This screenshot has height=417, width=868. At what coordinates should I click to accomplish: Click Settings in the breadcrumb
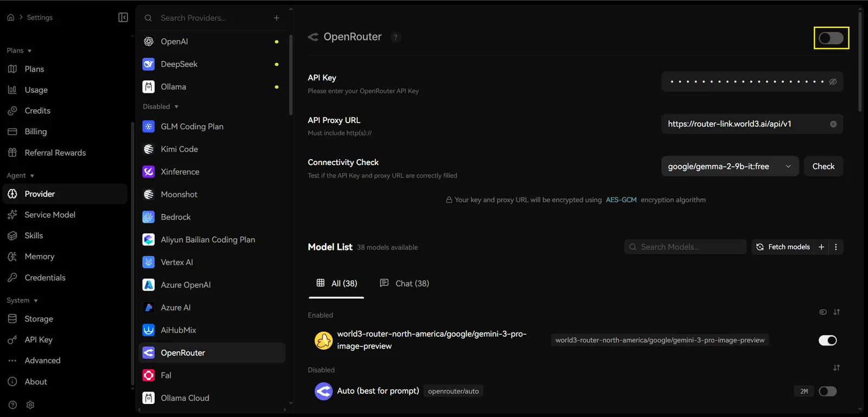point(40,17)
